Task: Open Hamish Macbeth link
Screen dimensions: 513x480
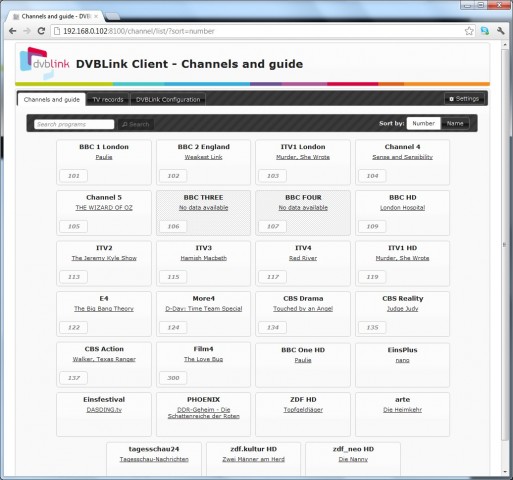Action: [203, 258]
